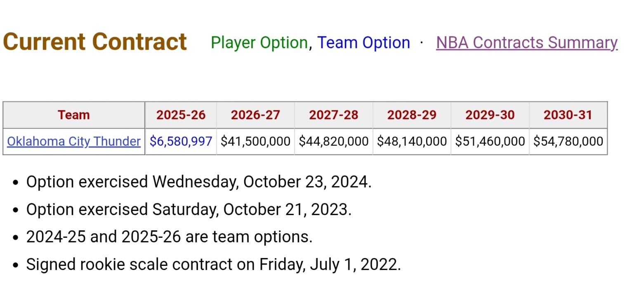Open the NBA Contracts Summary link
This screenshot has height=287, width=644.
coord(526,43)
